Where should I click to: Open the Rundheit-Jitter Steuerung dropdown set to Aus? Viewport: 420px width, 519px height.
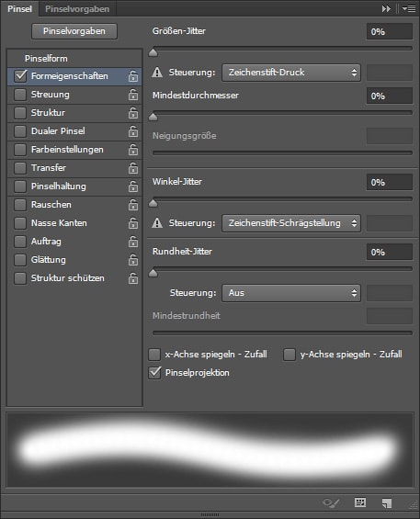coord(291,293)
